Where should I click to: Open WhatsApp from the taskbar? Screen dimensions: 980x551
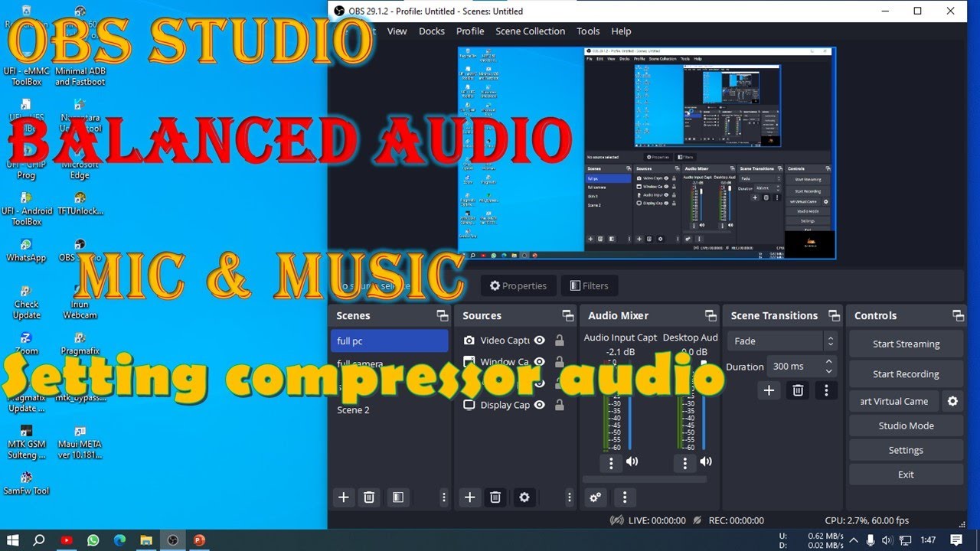click(x=93, y=540)
